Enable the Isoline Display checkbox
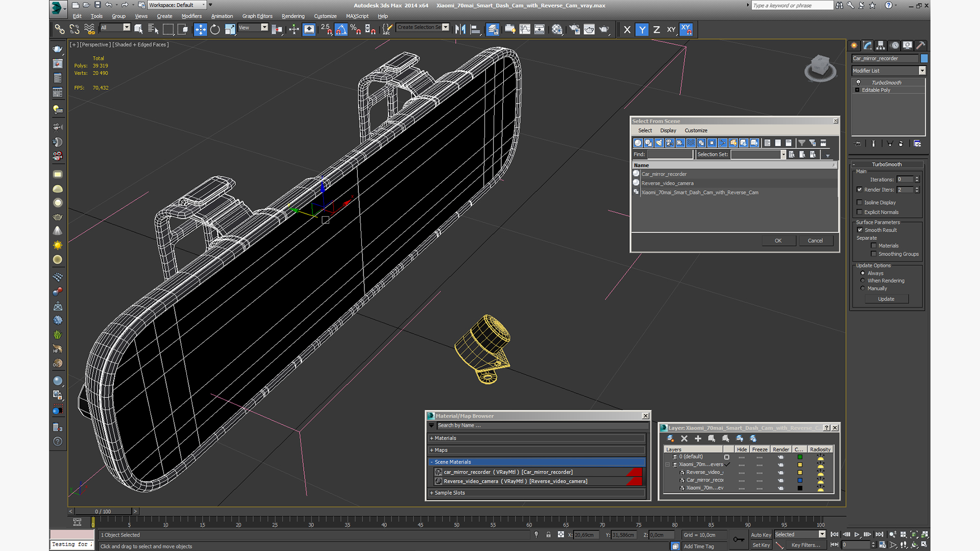The width and height of the screenshot is (980, 551). (x=860, y=203)
